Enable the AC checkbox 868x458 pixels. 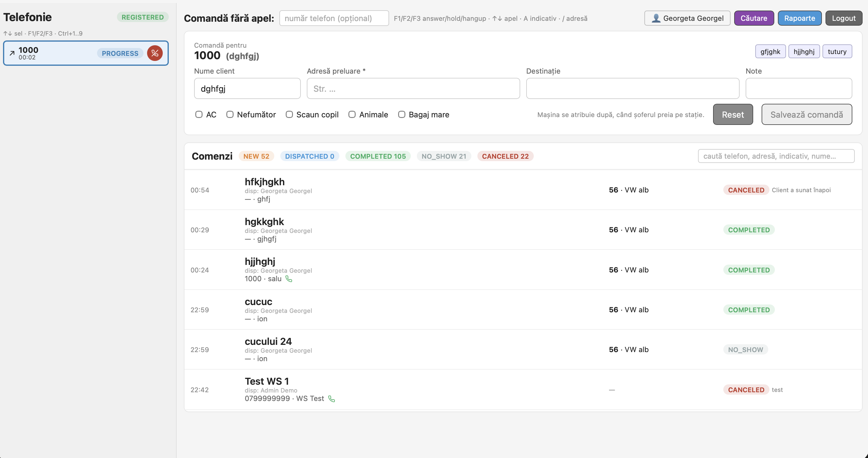(x=199, y=114)
